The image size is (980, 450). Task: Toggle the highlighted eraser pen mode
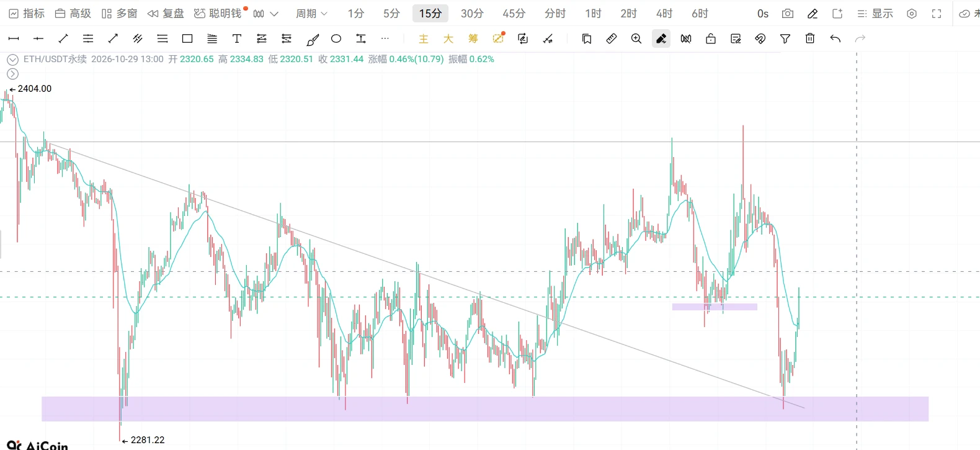coord(661,38)
